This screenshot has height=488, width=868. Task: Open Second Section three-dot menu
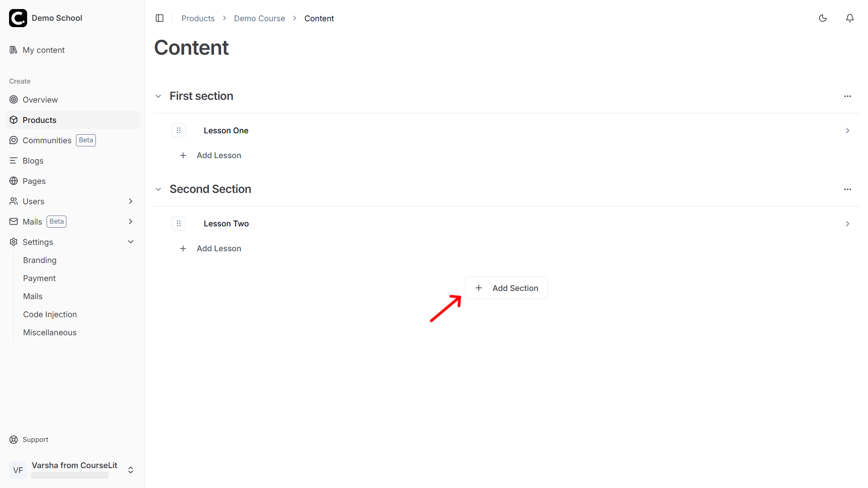[x=848, y=189]
